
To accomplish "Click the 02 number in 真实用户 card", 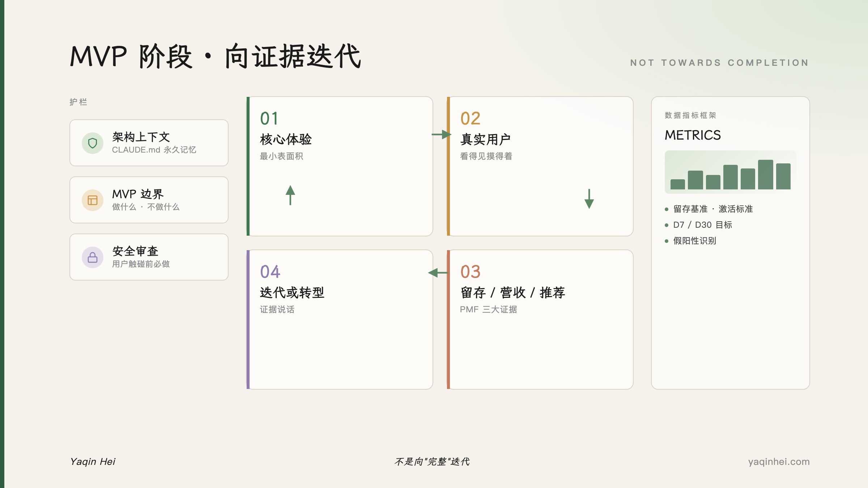I will [470, 119].
